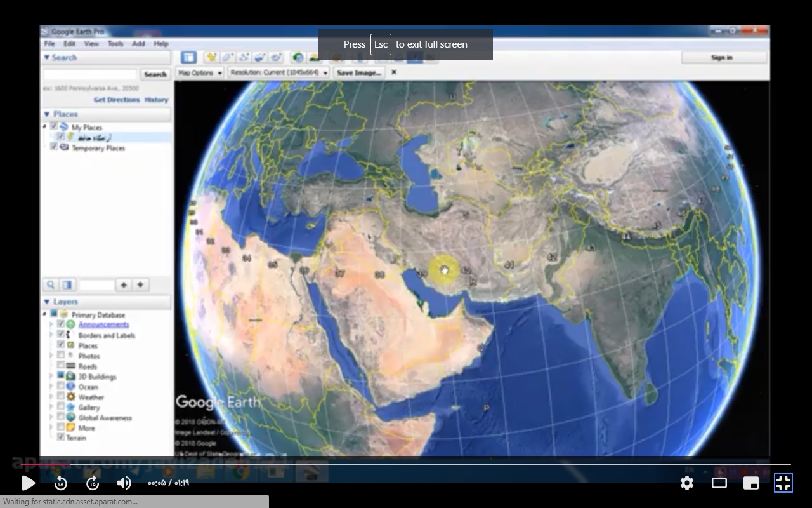Image resolution: width=812 pixels, height=508 pixels.
Task: Uncheck the Terrain layer checkbox
Action: coord(61,438)
